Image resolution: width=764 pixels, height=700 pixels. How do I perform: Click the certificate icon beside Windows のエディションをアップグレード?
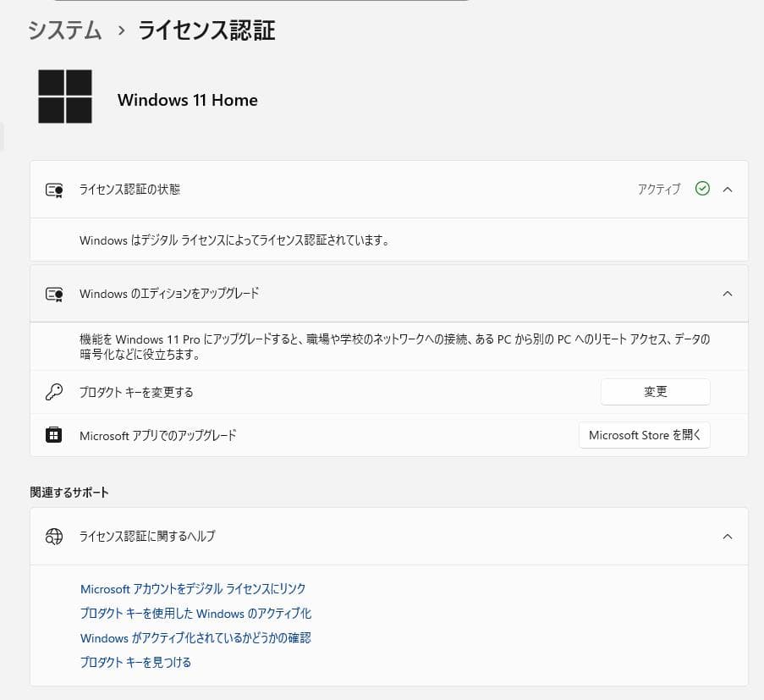(x=54, y=294)
